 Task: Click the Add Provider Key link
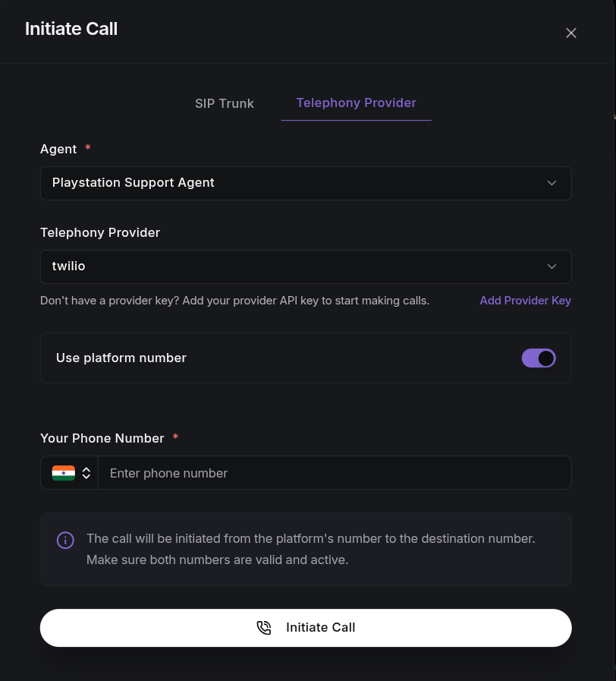pos(525,301)
